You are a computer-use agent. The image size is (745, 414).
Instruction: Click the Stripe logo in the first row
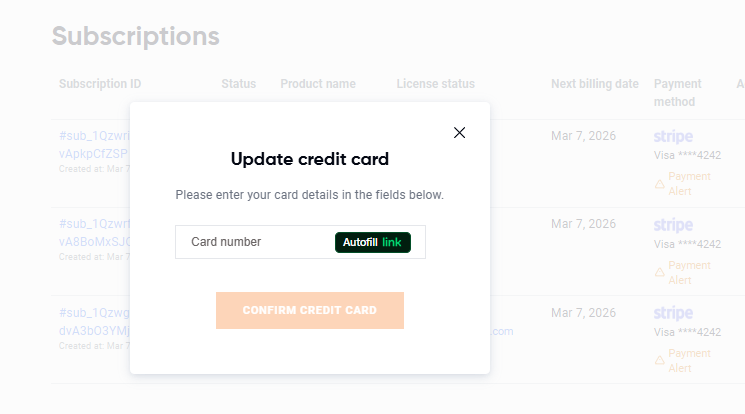coord(673,137)
